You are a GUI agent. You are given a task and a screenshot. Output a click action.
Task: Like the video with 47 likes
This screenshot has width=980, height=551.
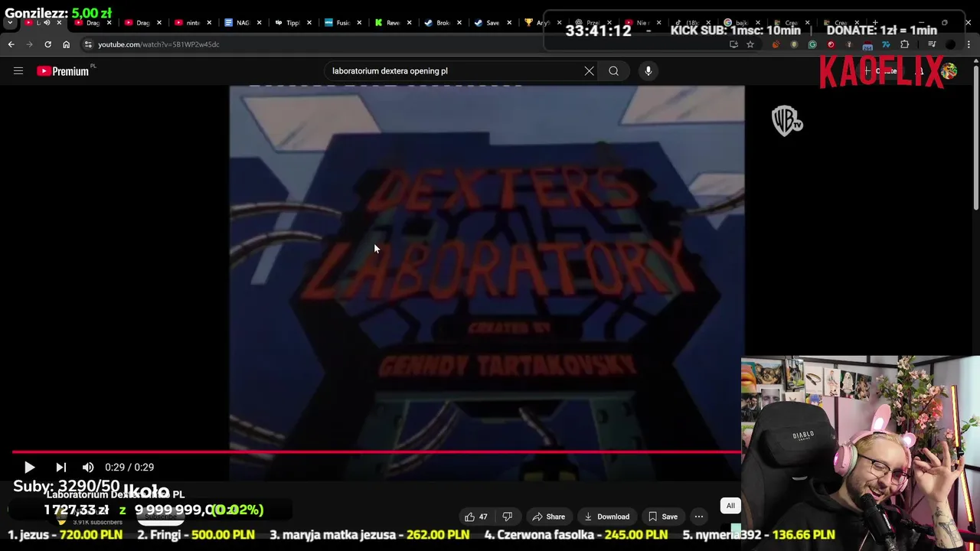(x=476, y=517)
